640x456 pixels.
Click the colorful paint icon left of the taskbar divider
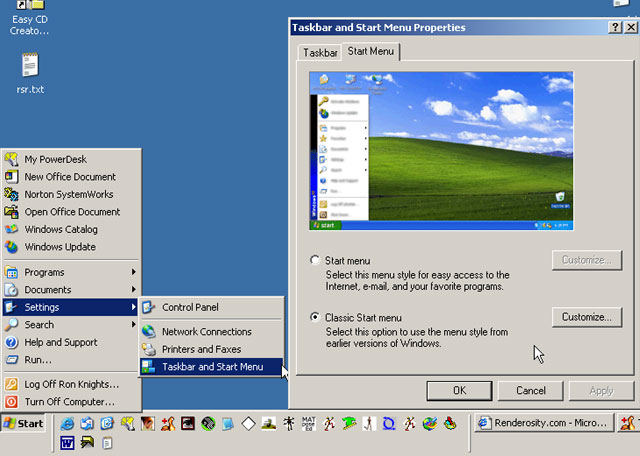[x=450, y=424]
